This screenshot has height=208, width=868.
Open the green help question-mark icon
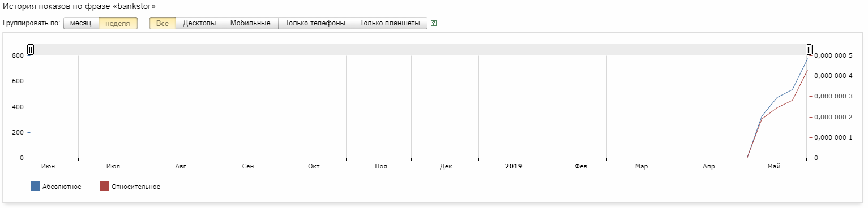click(x=434, y=24)
